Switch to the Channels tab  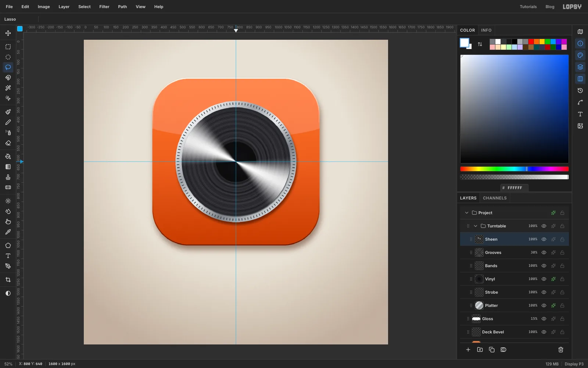pos(495,198)
